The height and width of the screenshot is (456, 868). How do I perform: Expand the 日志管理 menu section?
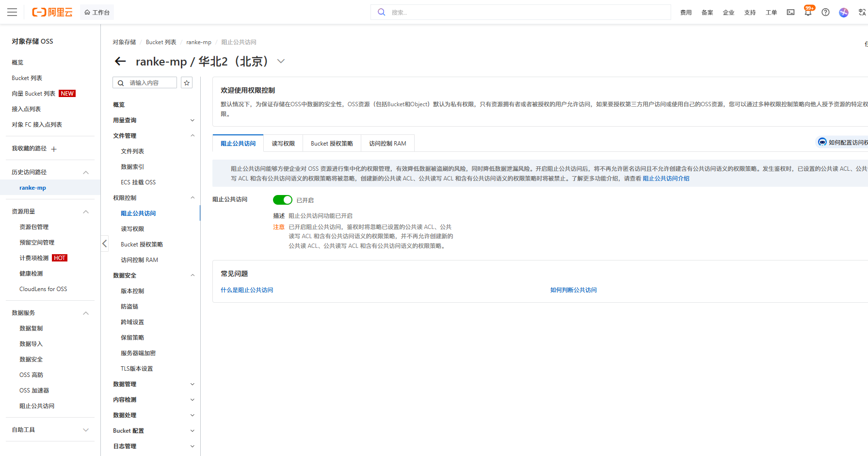pyautogui.click(x=193, y=446)
